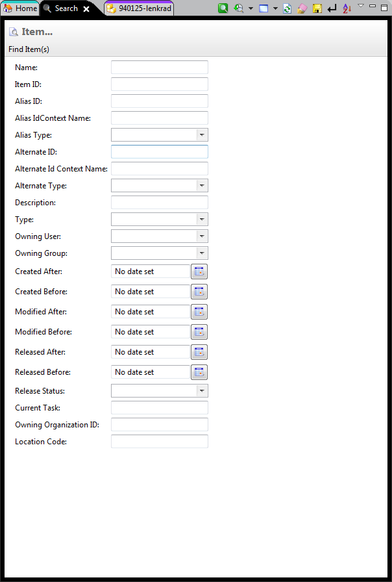Viewport: 392px width, 582px height.
Task: Click the Alias IdContext Name field
Action: click(x=160, y=118)
